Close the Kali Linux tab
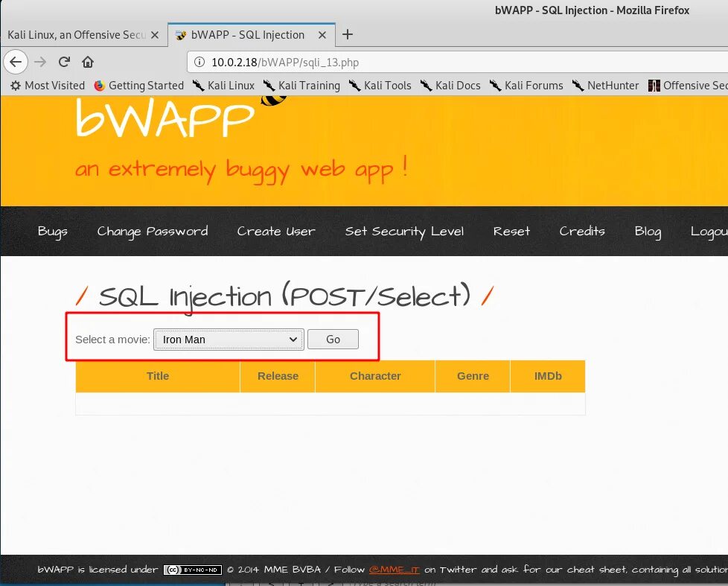This screenshot has width=728, height=586. pyautogui.click(x=155, y=35)
